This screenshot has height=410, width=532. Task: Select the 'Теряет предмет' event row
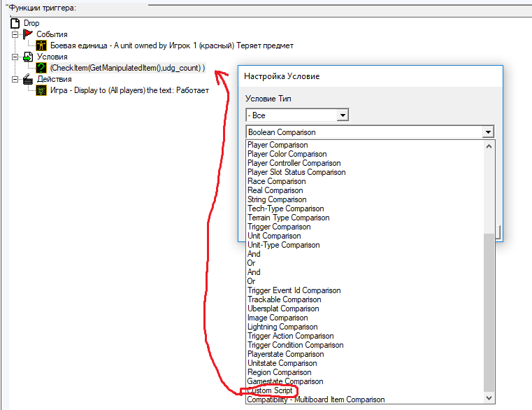coord(172,45)
